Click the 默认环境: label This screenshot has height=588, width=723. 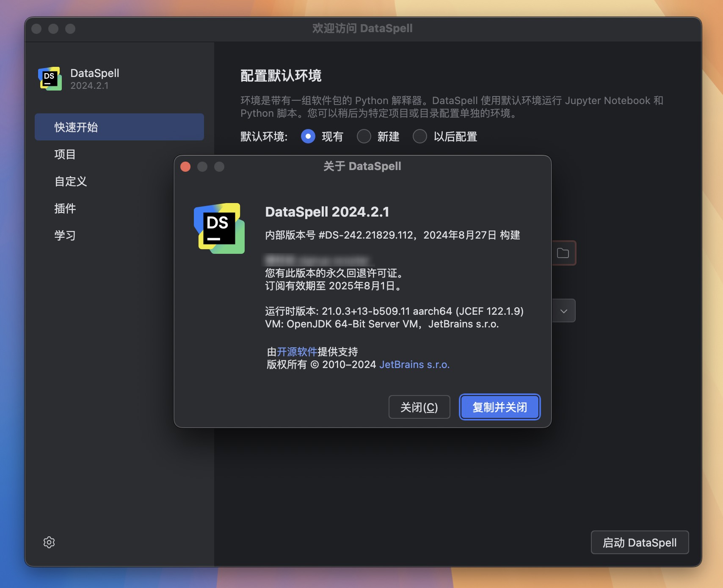tap(264, 137)
